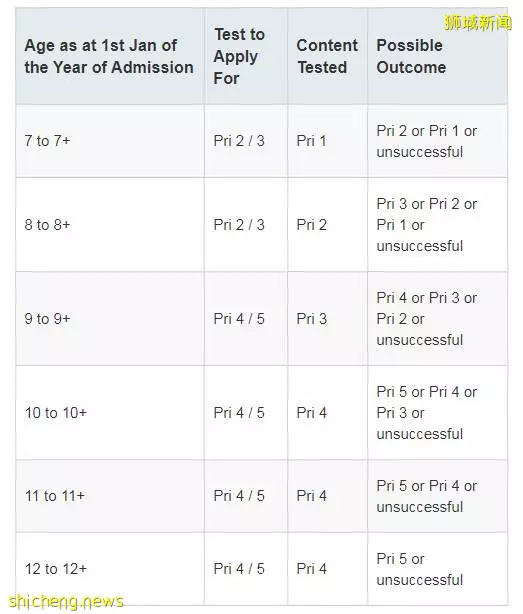Click the shicheng.news watermark link
The height and width of the screenshot is (614, 523).
click(x=66, y=601)
